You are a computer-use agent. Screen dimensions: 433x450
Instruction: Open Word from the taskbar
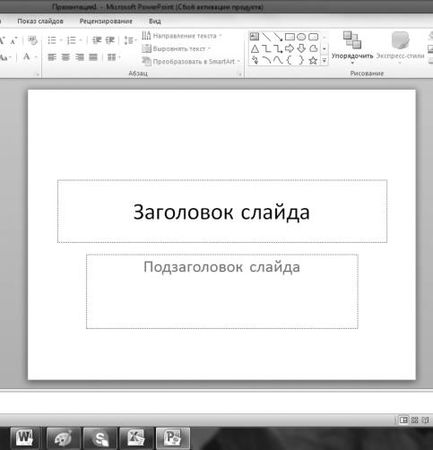[x=24, y=438]
